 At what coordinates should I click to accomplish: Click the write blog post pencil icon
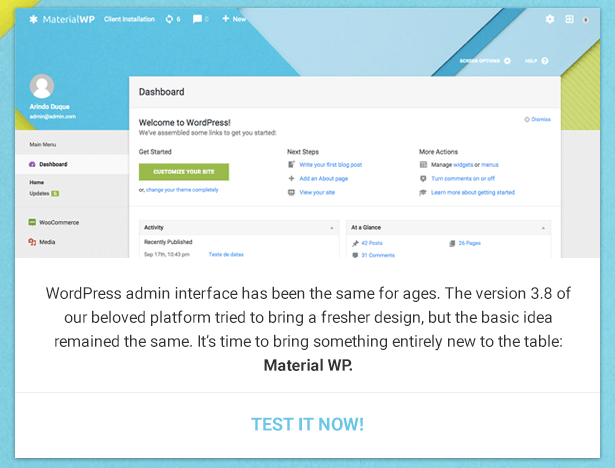click(291, 164)
